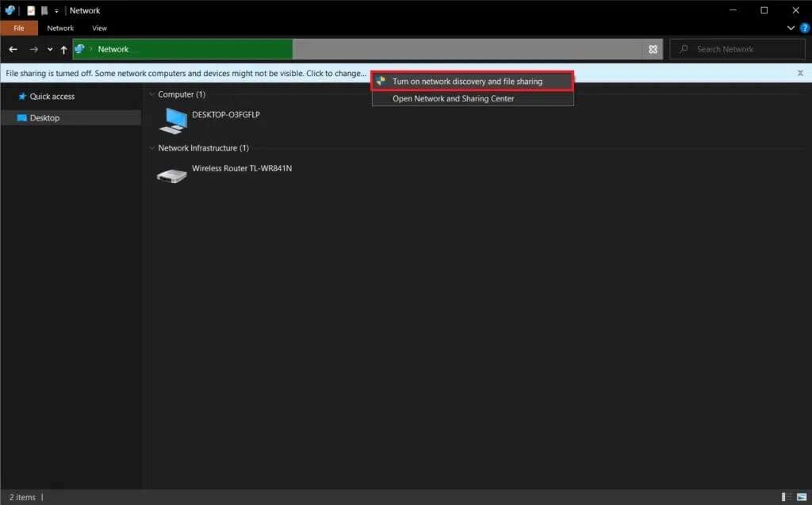
Task: Click the Network icon in title bar
Action: (10, 10)
